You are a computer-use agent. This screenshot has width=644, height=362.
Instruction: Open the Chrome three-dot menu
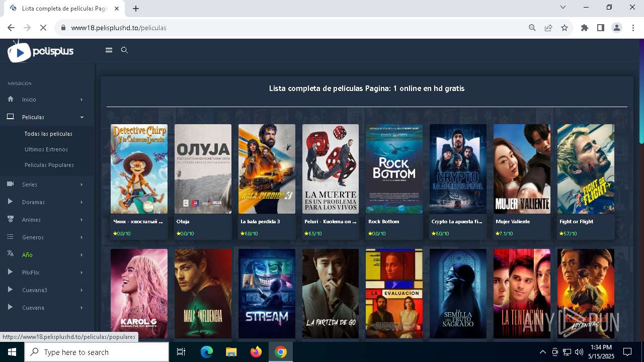[633, 28]
